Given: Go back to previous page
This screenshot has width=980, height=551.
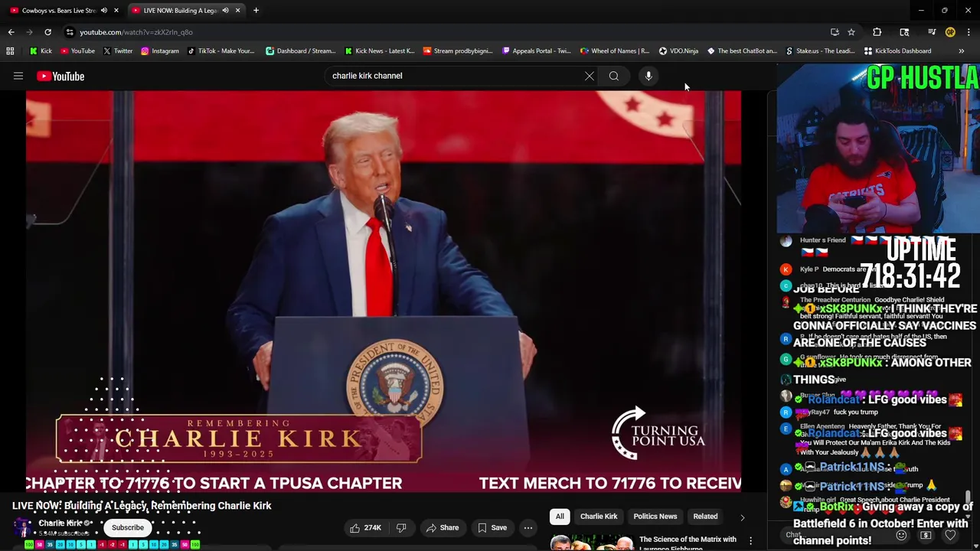Looking at the screenshot, I should click(11, 32).
